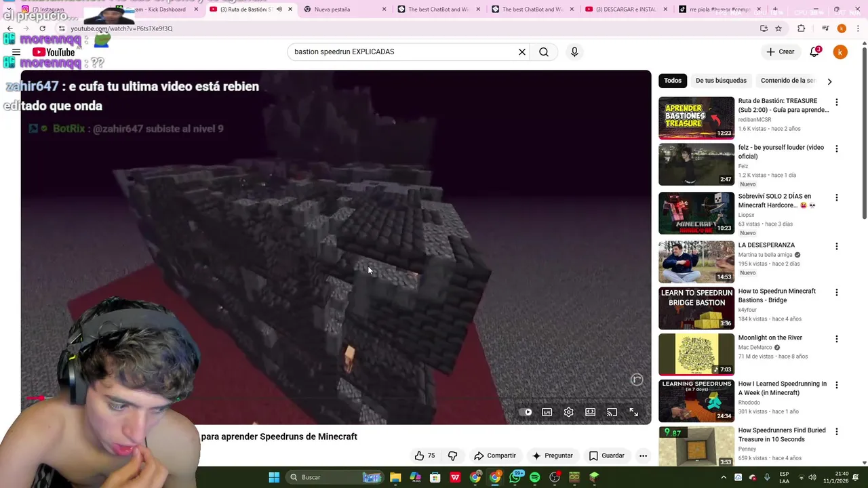The image size is (868, 488).
Task: Open the account avatar menu
Action: pyautogui.click(x=840, y=52)
